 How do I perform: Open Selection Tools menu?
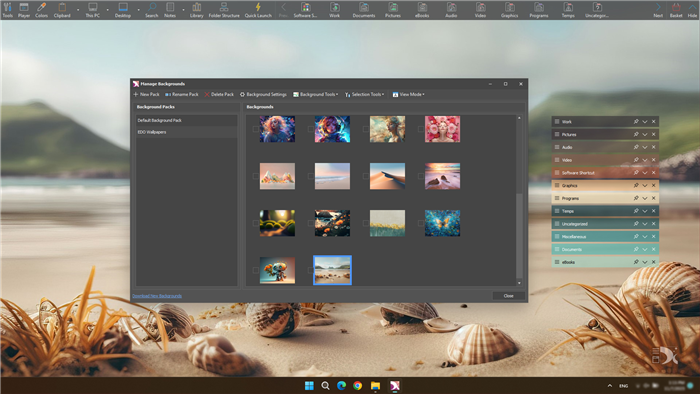(364, 94)
